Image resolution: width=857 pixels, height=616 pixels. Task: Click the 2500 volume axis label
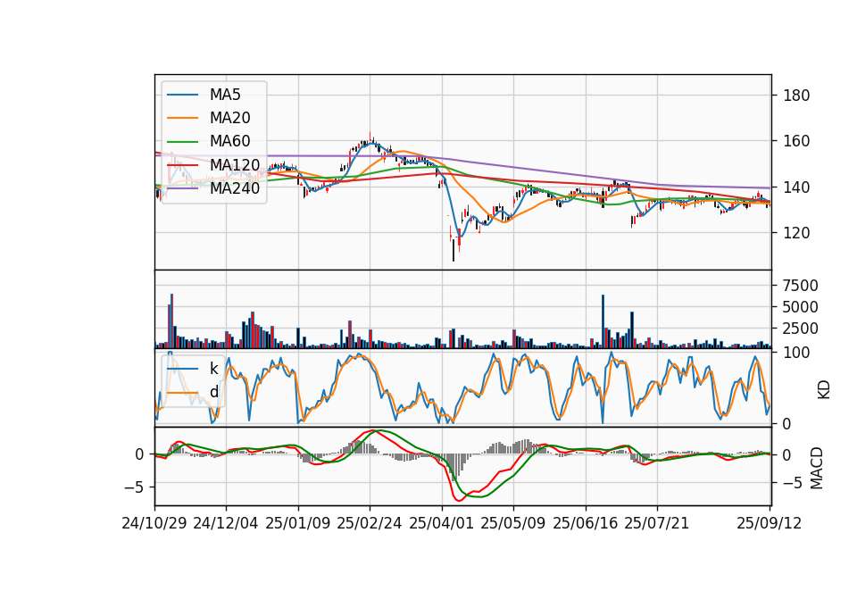(801, 329)
